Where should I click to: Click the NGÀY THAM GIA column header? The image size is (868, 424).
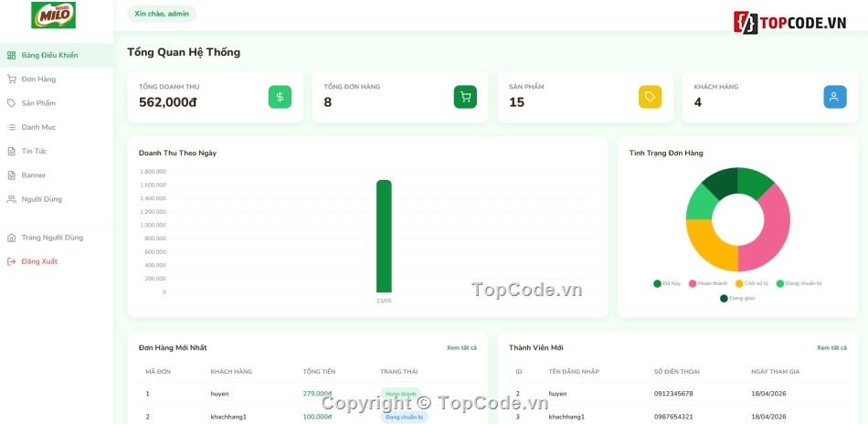click(775, 371)
